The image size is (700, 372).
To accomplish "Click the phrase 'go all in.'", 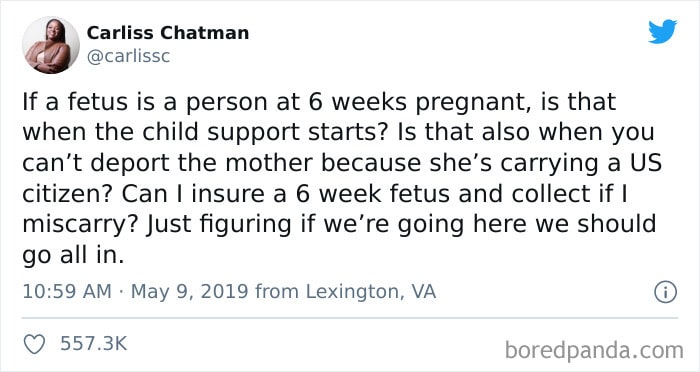I will click(73, 255).
